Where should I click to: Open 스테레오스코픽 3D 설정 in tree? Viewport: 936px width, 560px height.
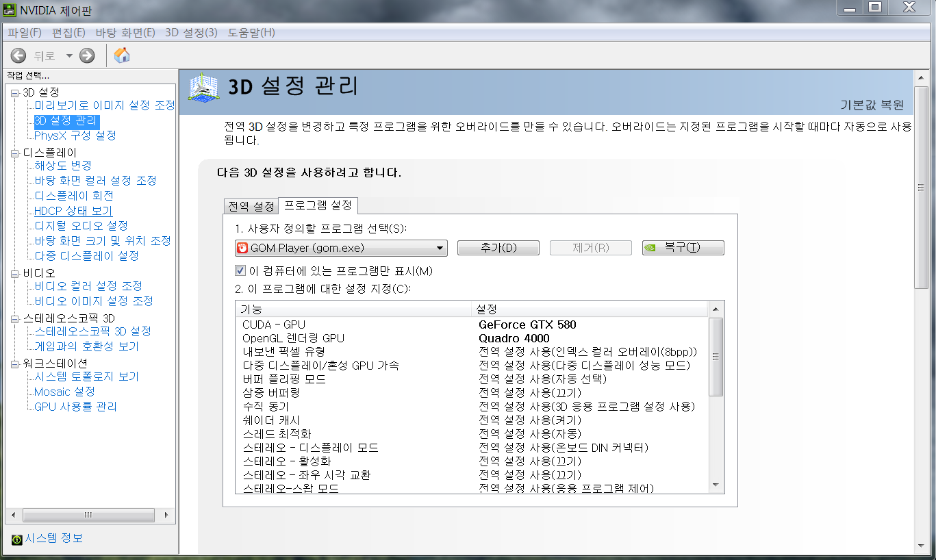tap(93, 331)
